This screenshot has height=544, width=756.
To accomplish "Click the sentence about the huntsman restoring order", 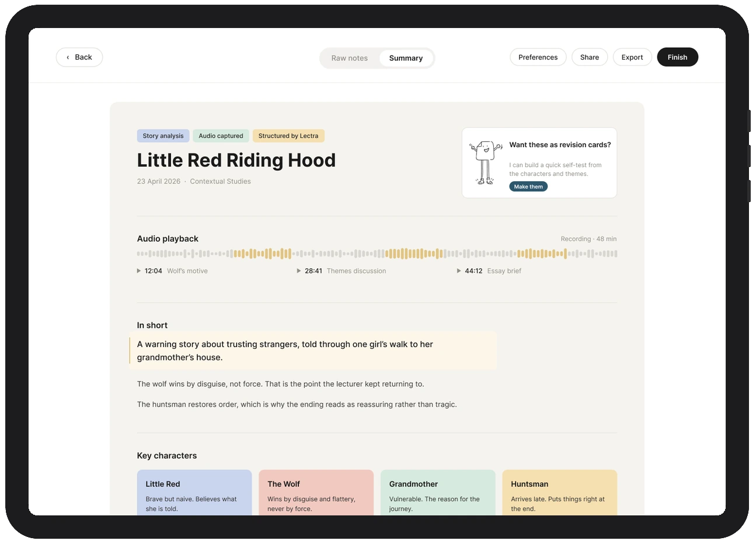I will (297, 404).
